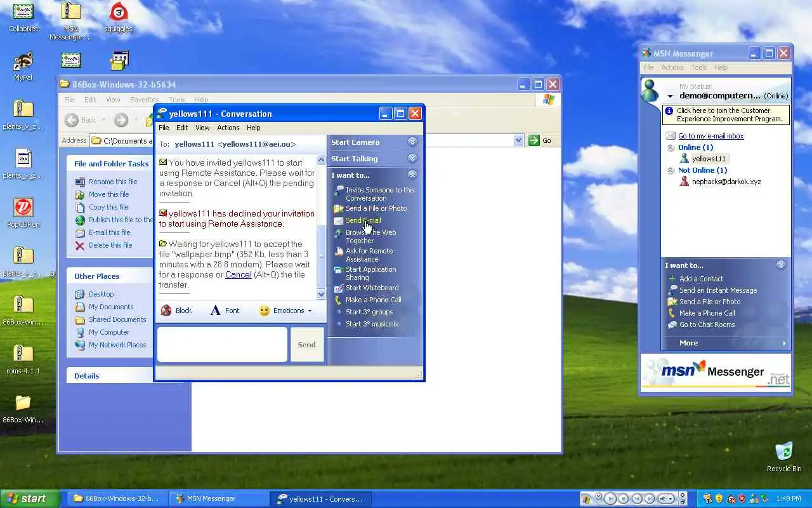The image size is (812, 508).
Task: Open conversation File menu
Action: 164,128
